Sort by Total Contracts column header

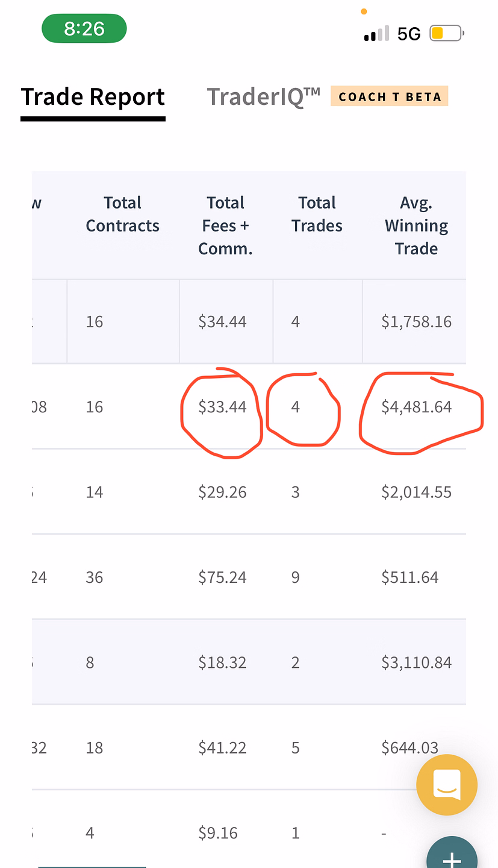click(123, 214)
